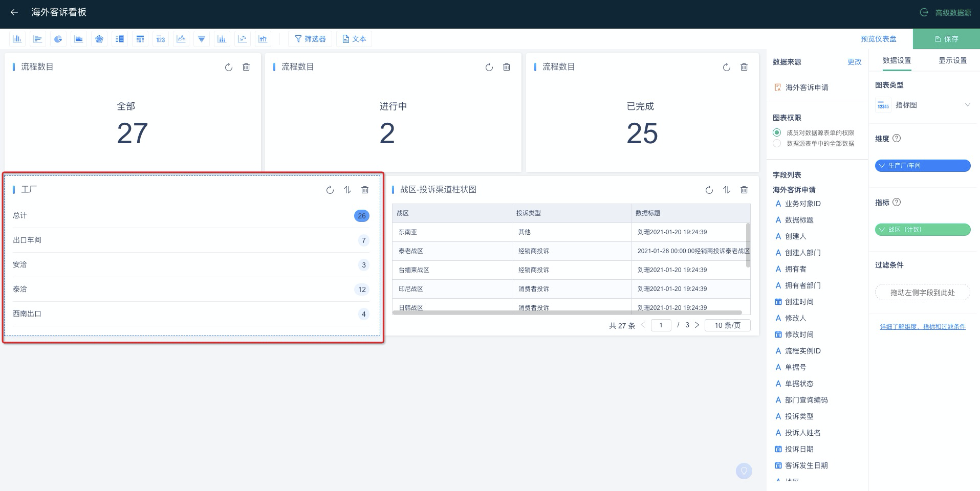
Task: Add a horizontal bar chart
Action: [38, 39]
